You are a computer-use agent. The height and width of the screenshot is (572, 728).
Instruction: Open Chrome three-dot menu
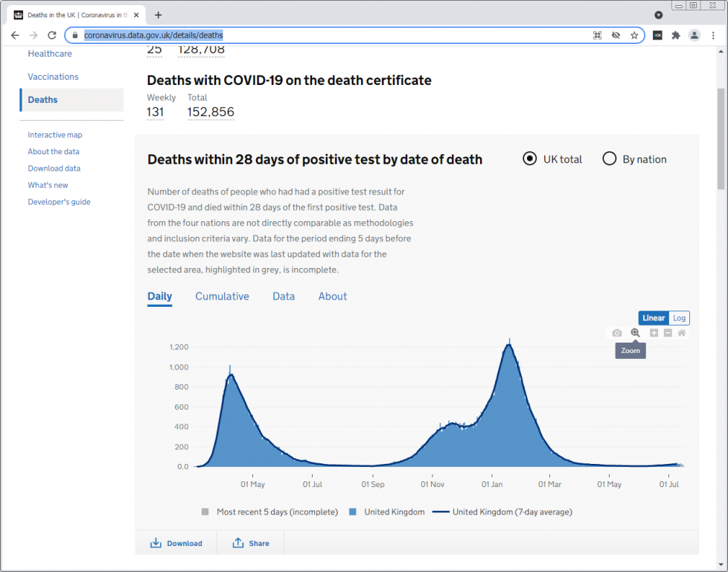[712, 35]
